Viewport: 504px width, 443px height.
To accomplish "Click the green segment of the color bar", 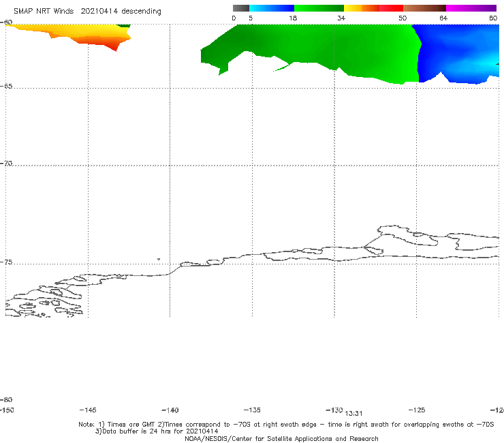I will click(319, 8).
